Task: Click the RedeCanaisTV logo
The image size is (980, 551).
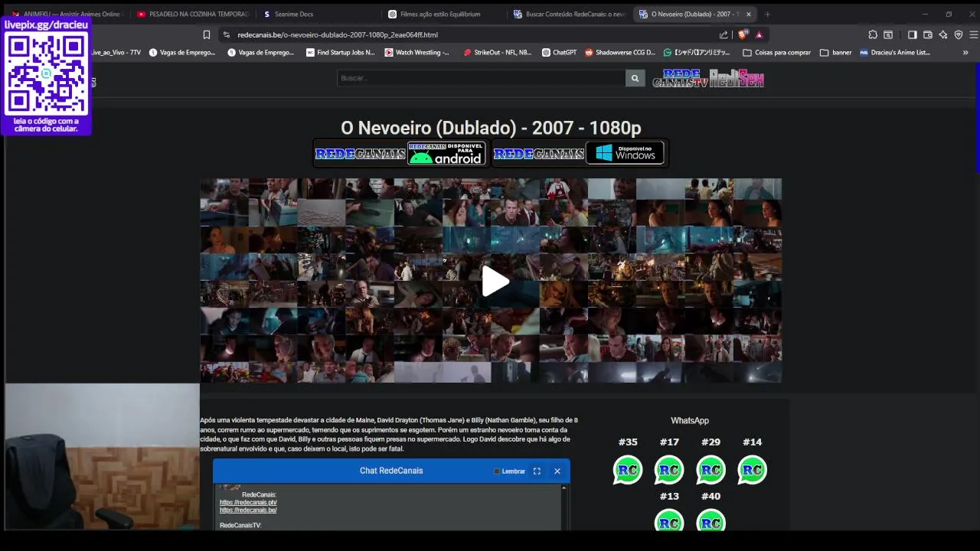Action: 680,79
